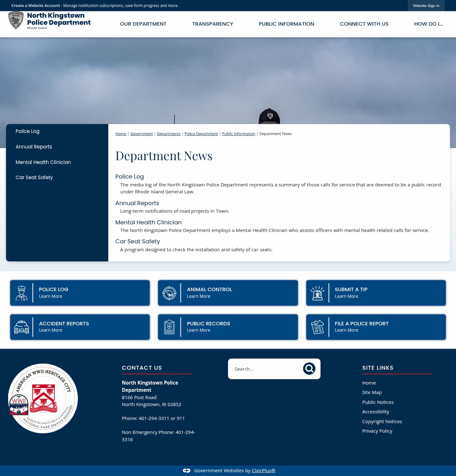Click the Website Sign In button

(426, 5)
